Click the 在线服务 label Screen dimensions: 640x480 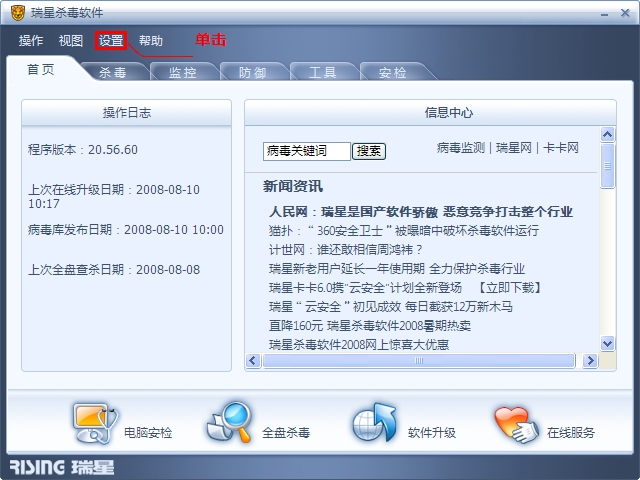pos(571,432)
